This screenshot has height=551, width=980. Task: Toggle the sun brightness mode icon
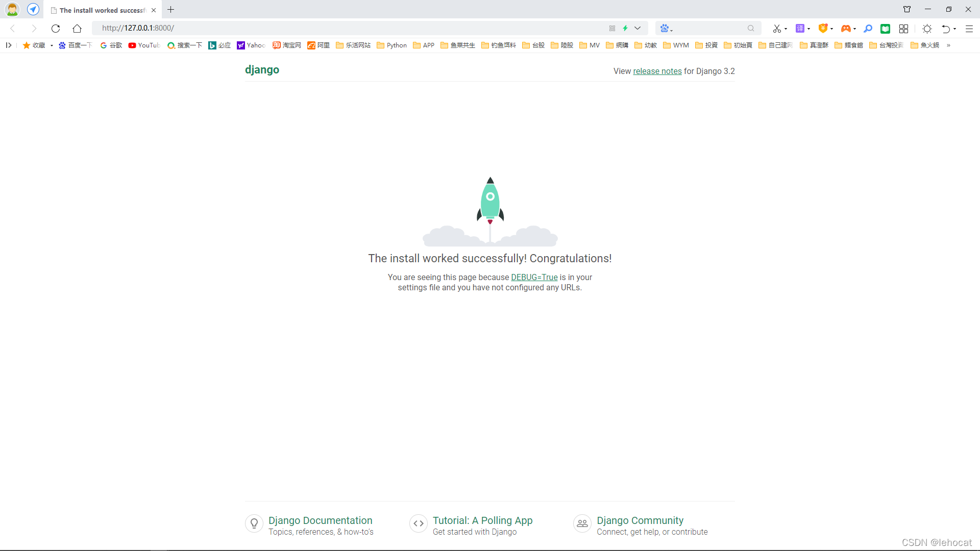(927, 29)
